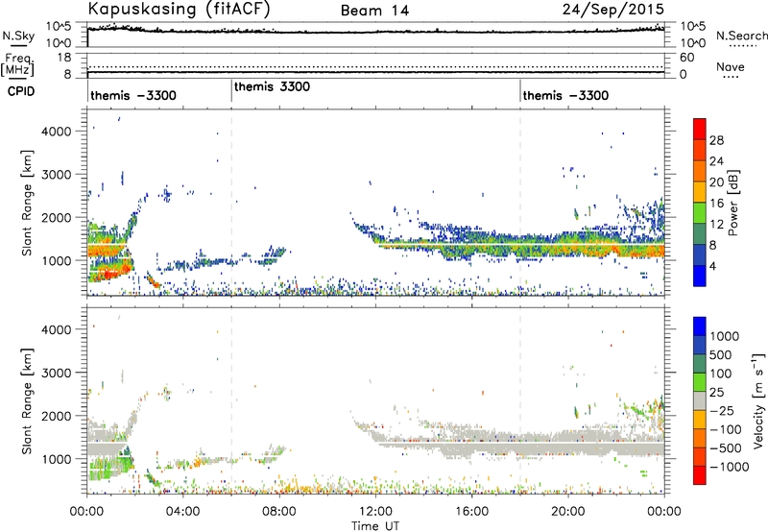
Task: Click the blue top of the Velocity color bar
Action: (700, 326)
